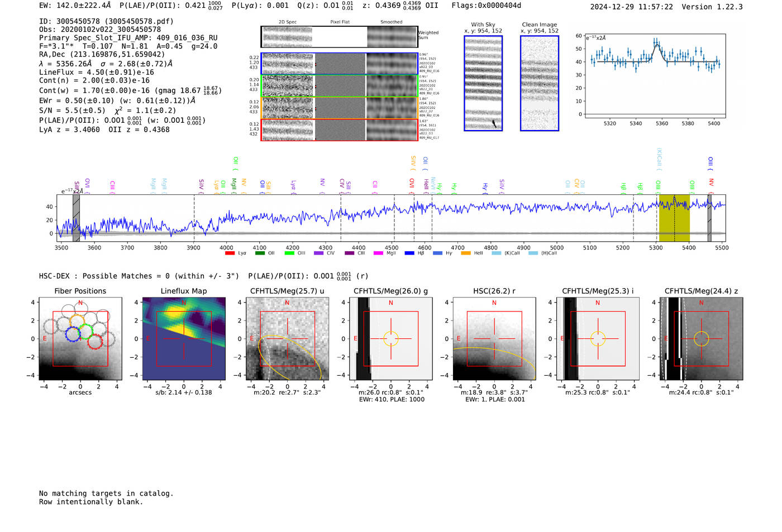Click the P(Lyα): 0.001 header value

[x=260, y=6]
